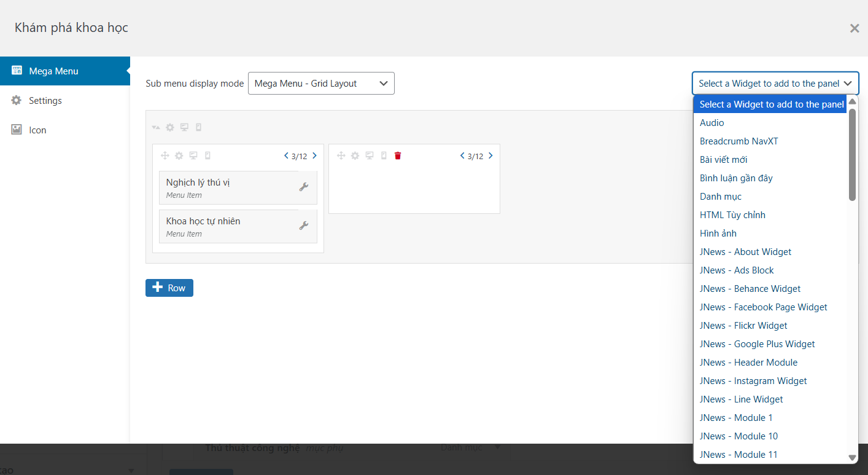Click the Khoa học tự nhiên menu item title
Screen dimensions: 868x475
[203, 221]
